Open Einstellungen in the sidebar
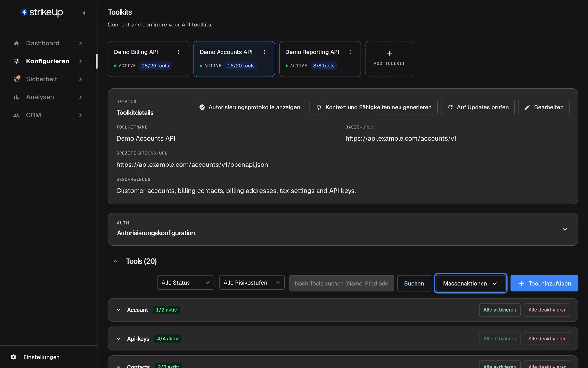Image resolution: width=588 pixels, height=368 pixels. [x=41, y=357]
